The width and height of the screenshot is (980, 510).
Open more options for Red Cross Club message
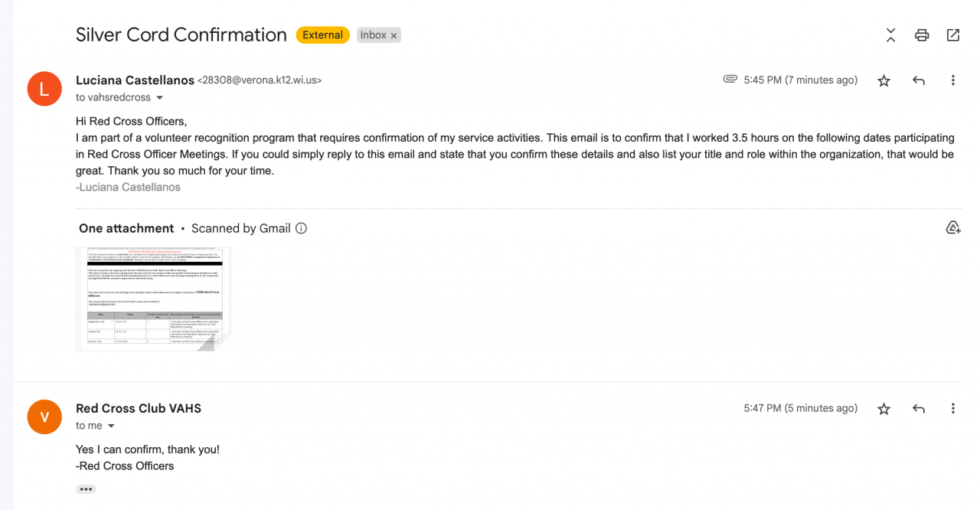point(953,409)
